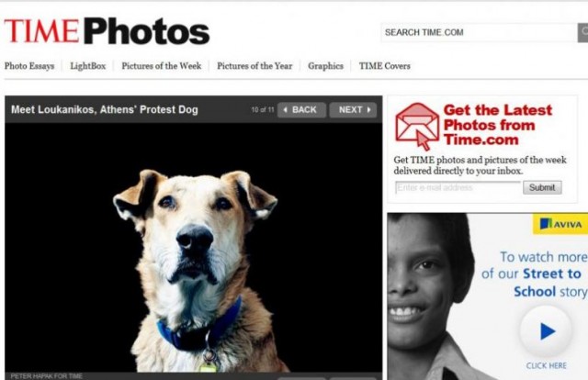Open the LightBox section

88,66
